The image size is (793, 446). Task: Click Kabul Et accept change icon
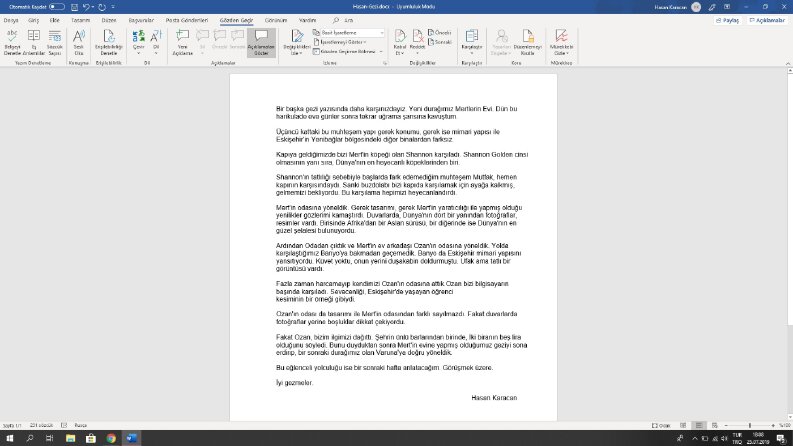(x=400, y=42)
